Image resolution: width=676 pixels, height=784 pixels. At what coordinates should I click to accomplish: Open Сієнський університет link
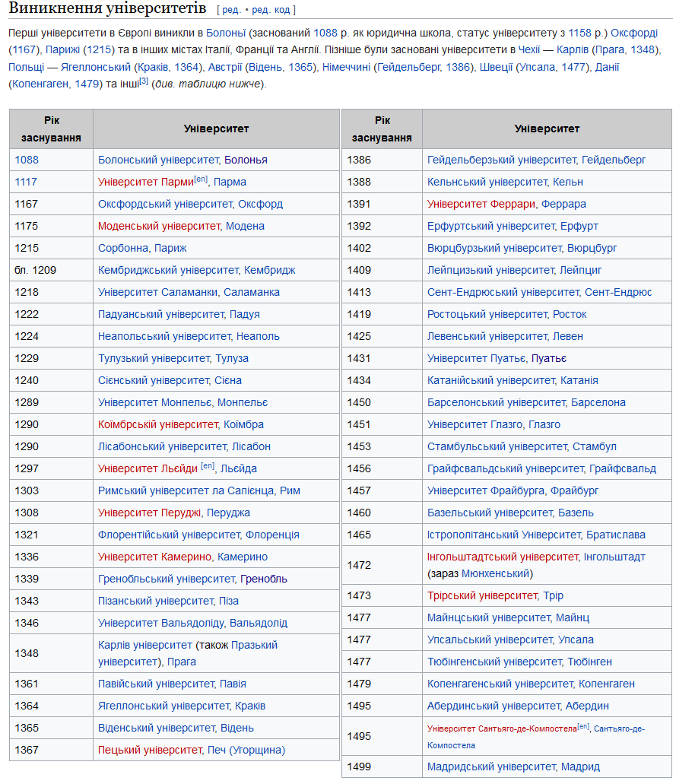tap(154, 380)
